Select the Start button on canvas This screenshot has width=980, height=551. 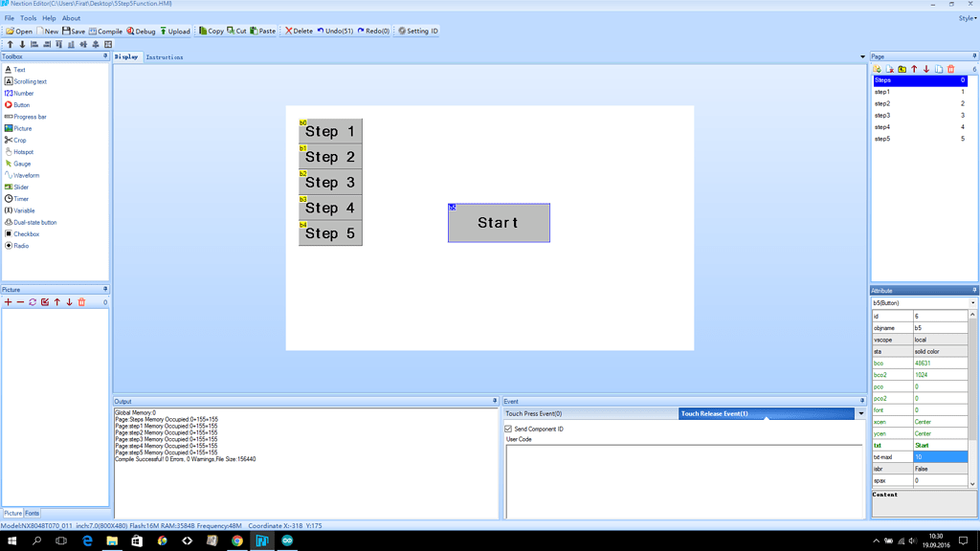[499, 223]
